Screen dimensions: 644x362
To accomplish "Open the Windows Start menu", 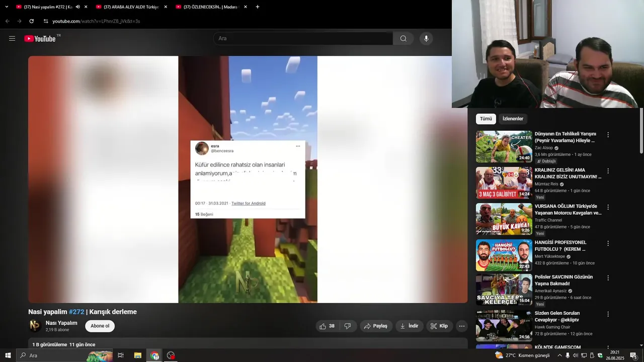I will [8, 355].
